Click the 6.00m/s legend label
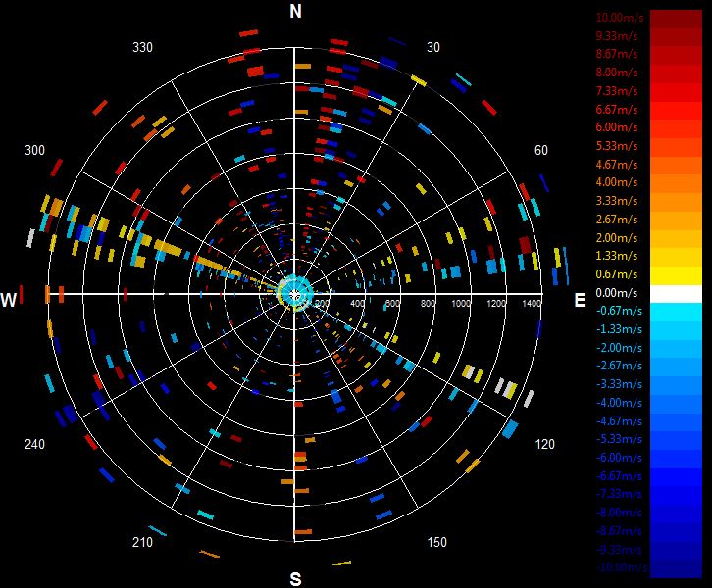712x588 pixels. point(617,127)
